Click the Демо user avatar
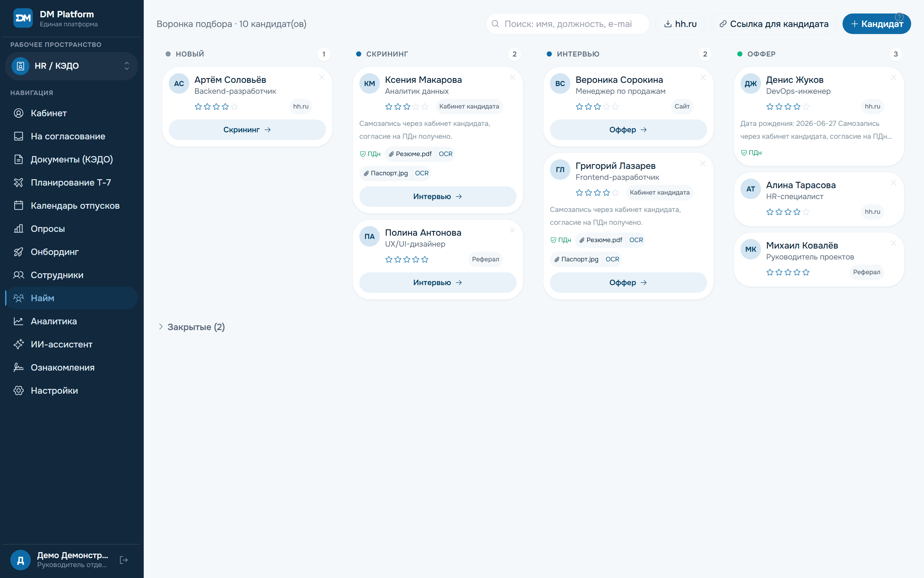 (21, 560)
